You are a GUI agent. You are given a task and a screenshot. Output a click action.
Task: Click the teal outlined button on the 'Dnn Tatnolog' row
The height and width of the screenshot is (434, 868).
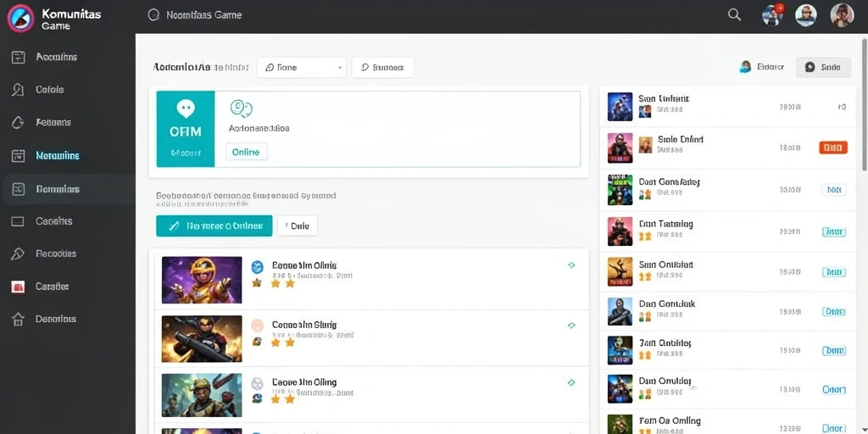tap(834, 232)
